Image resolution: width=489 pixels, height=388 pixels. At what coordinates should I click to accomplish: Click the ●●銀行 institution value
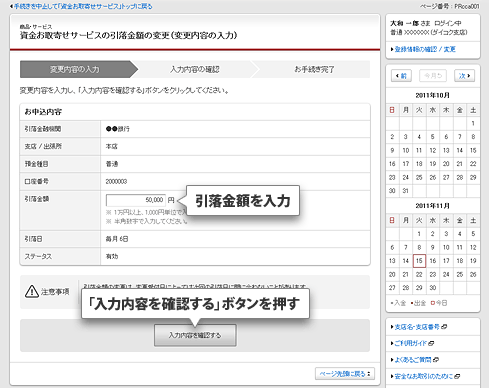[118, 129]
